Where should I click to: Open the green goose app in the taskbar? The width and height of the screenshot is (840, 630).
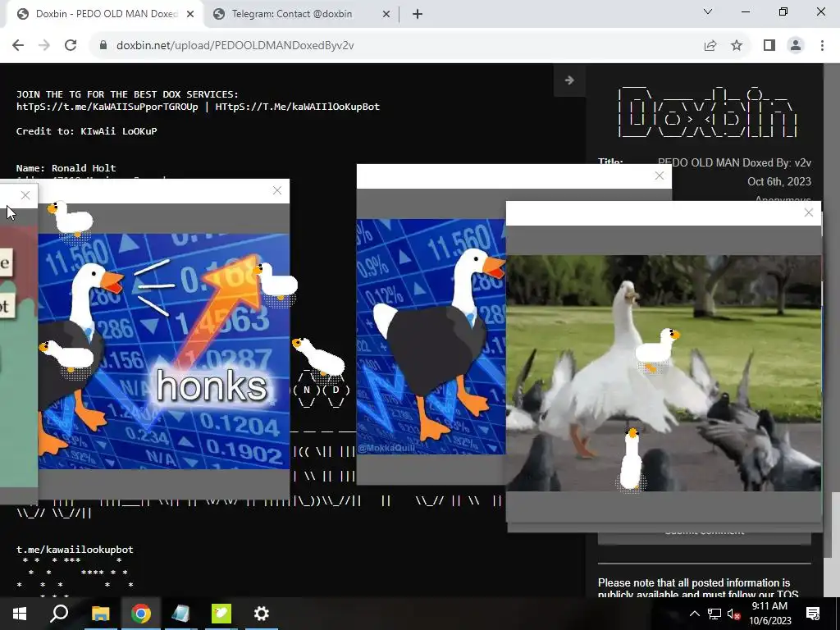[221, 614]
